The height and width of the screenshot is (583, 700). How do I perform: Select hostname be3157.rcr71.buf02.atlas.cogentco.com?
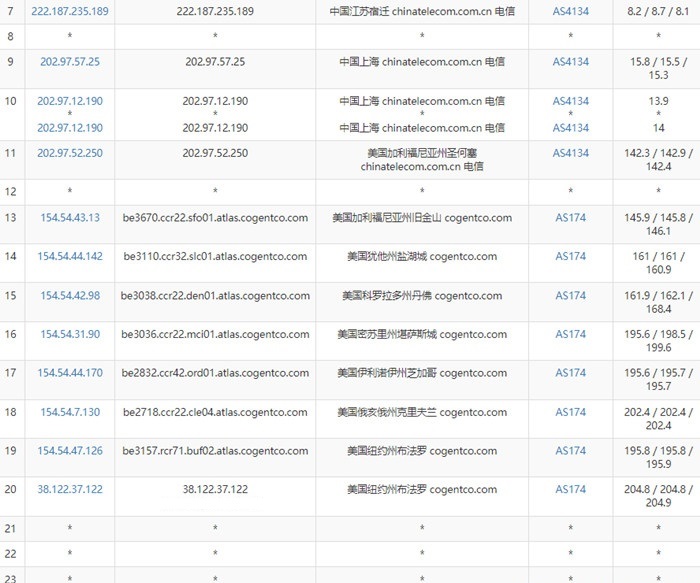coord(215,451)
